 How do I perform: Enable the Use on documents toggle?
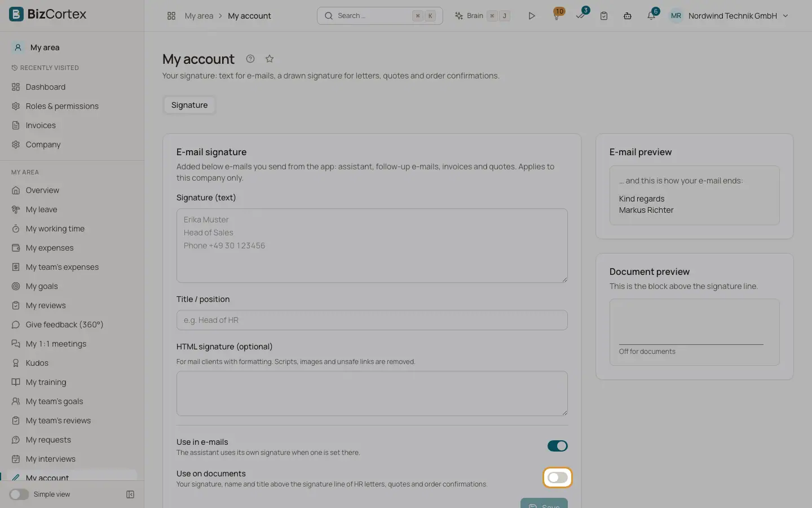tap(558, 478)
